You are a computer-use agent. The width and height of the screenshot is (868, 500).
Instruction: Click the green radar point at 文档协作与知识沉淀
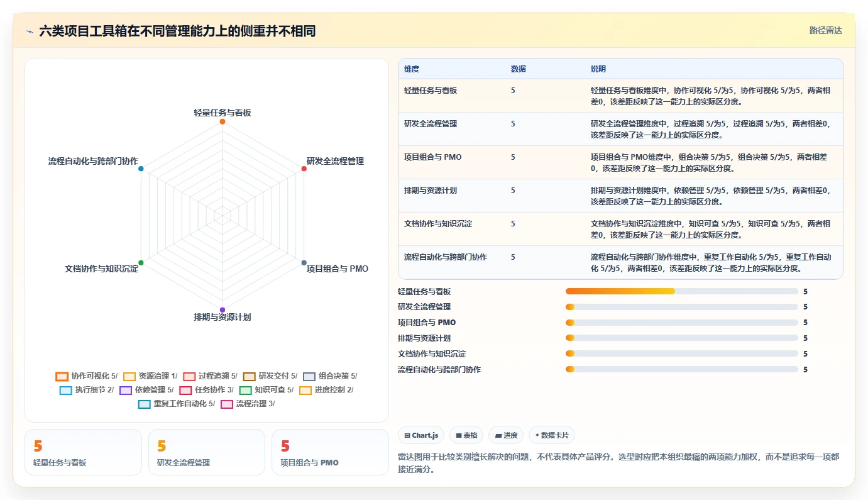(141, 262)
